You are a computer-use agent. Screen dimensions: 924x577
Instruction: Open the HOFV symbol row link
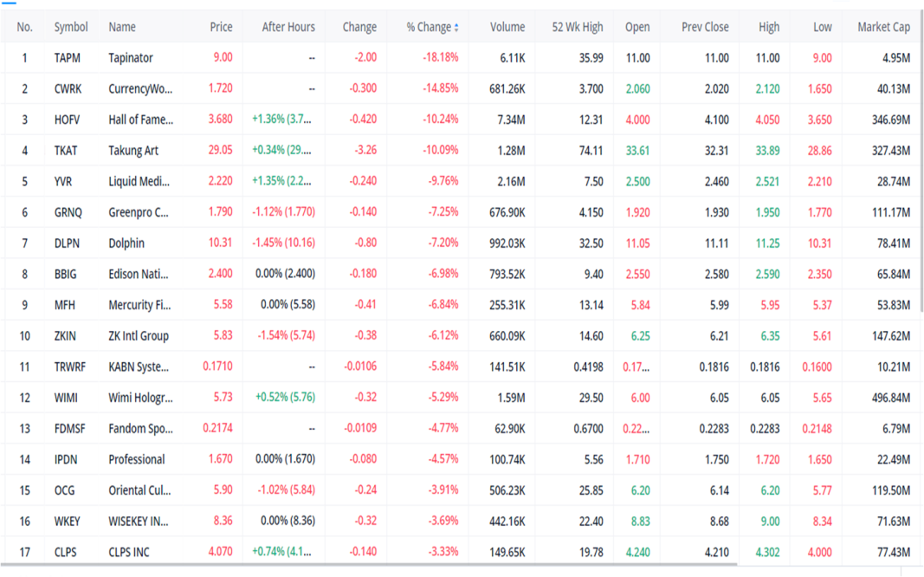pyautogui.click(x=67, y=120)
